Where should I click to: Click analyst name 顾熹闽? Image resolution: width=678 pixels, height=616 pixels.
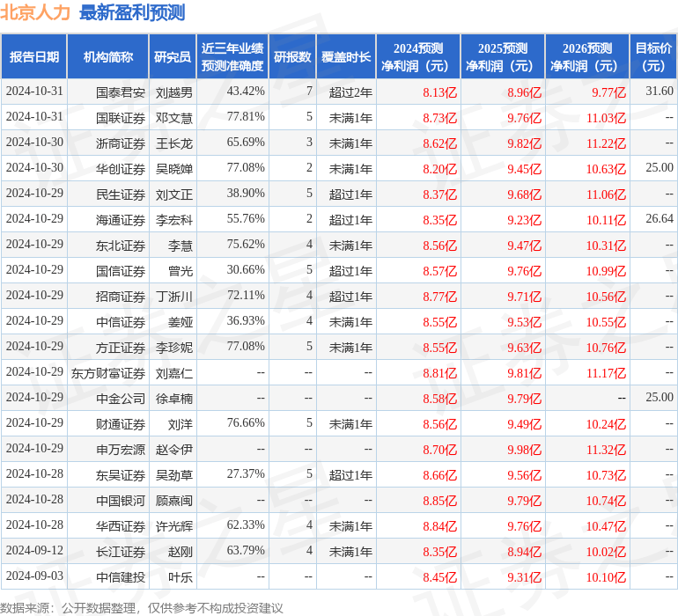(x=174, y=501)
